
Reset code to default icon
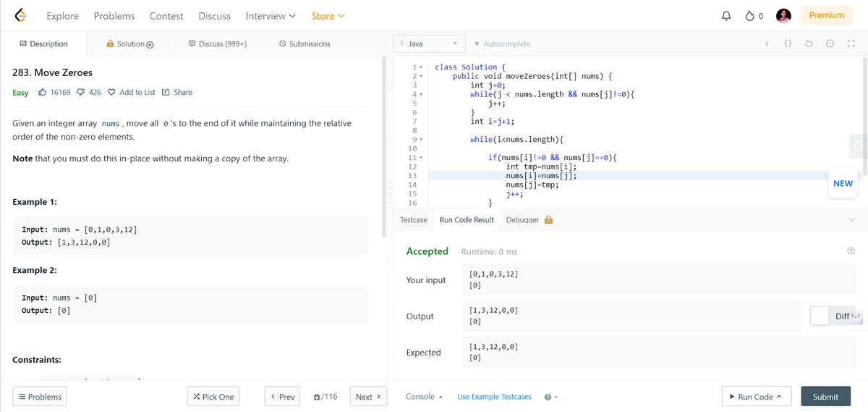[809, 44]
